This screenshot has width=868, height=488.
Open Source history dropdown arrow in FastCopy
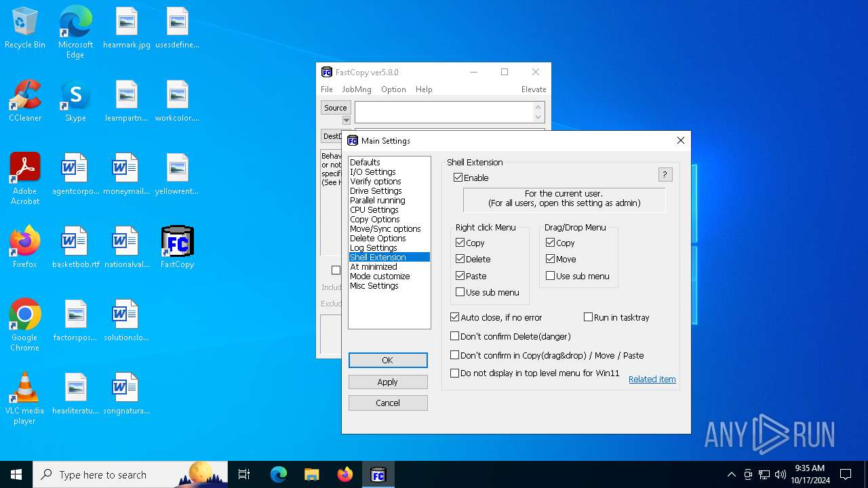347,121
